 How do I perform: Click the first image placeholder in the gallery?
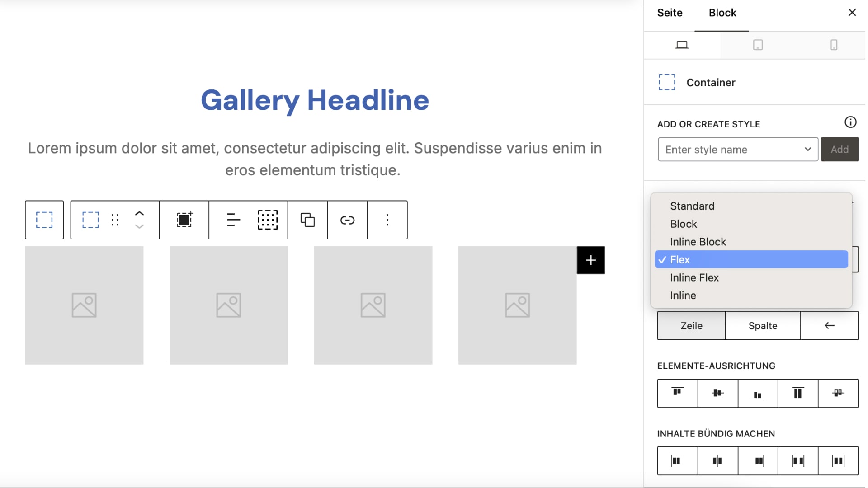coord(84,305)
